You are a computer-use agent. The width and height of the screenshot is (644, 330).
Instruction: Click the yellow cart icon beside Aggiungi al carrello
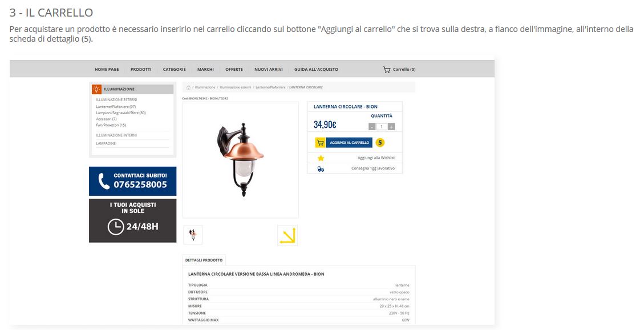pyautogui.click(x=320, y=143)
